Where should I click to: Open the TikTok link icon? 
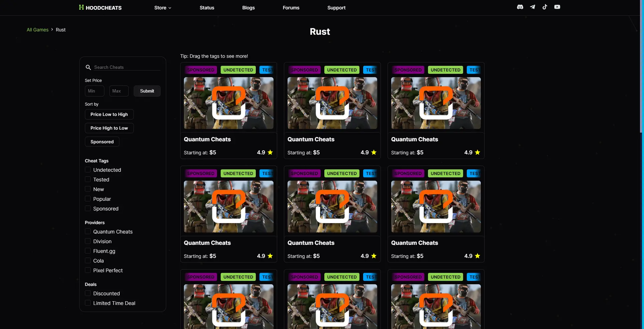click(x=545, y=7)
